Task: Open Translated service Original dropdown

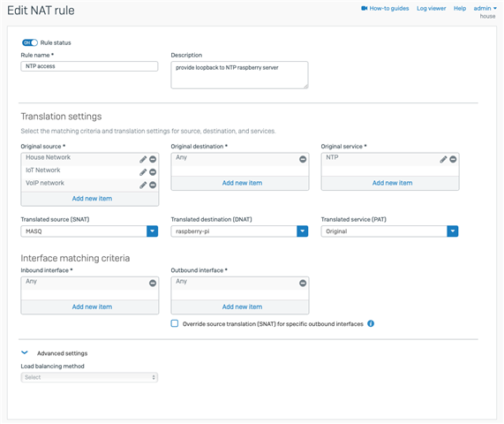Action: tap(453, 231)
